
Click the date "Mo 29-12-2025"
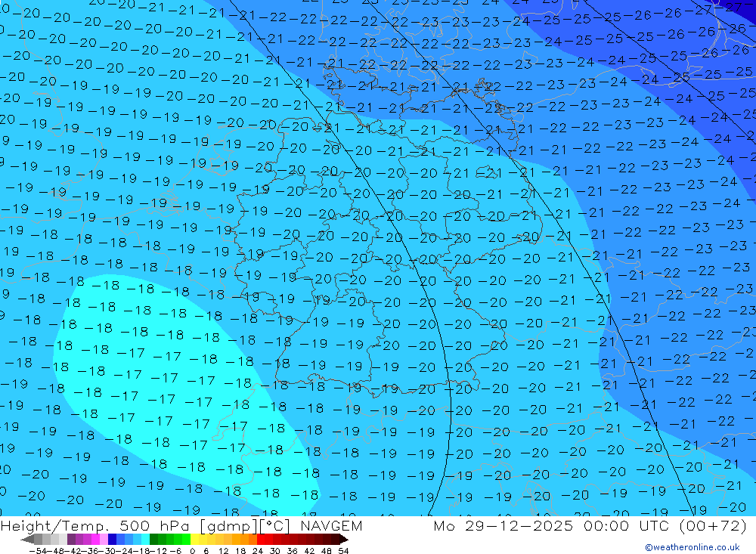503,525
